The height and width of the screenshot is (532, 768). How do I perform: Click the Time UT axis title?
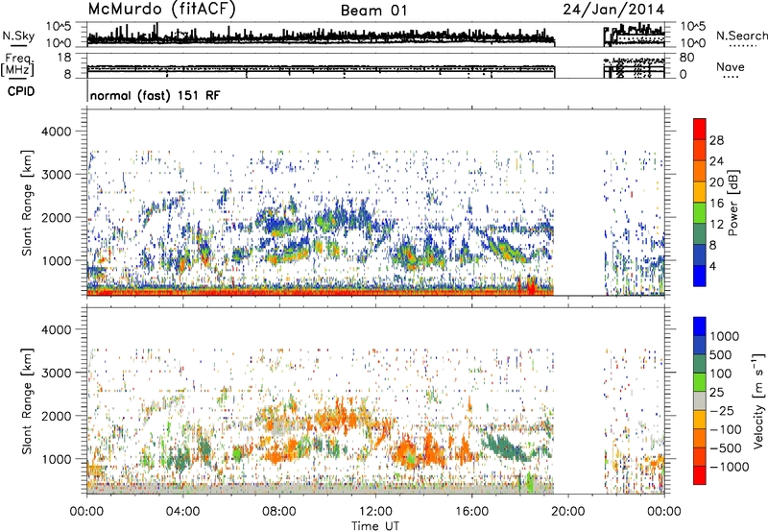coord(375,526)
